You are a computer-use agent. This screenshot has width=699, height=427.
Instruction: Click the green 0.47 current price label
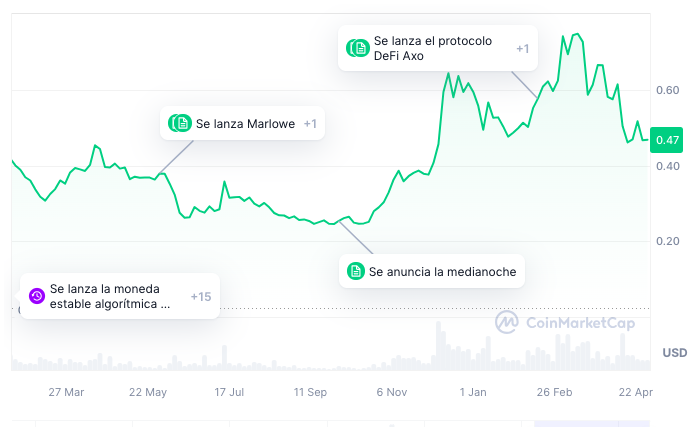(x=666, y=140)
